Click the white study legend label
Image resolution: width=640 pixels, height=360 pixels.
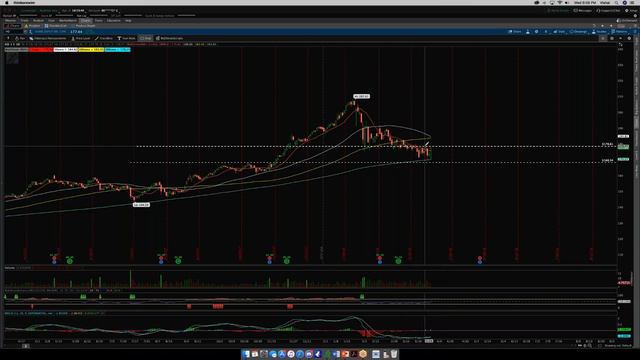point(66,49)
